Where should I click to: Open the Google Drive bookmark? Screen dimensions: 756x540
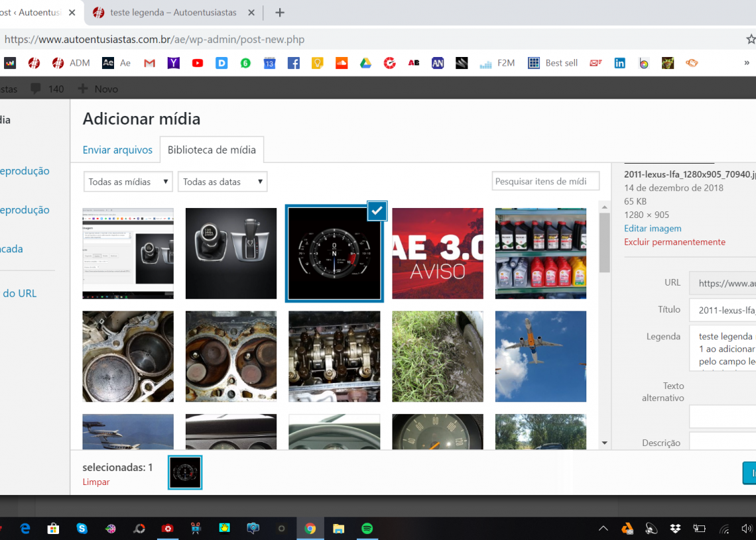click(365, 63)
